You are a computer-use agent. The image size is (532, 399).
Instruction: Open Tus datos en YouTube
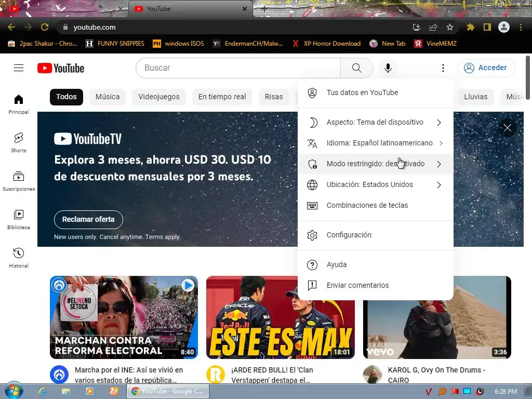(x=375, y=92)
